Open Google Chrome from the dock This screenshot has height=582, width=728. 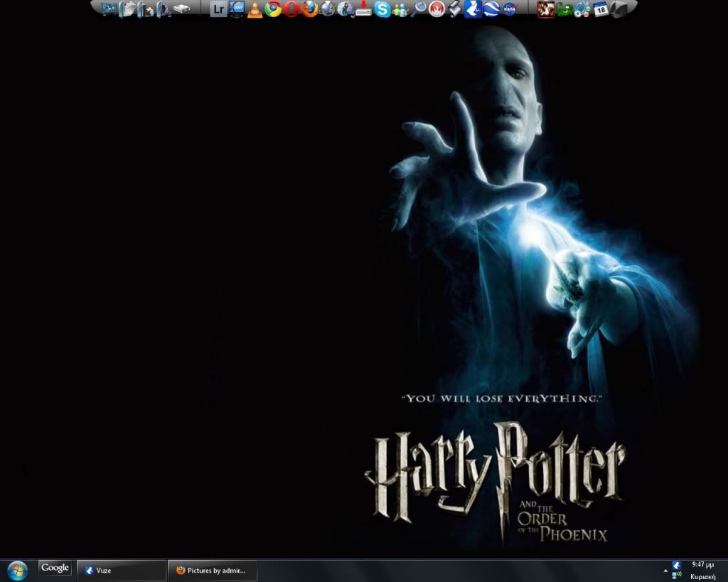coord(273,9)
